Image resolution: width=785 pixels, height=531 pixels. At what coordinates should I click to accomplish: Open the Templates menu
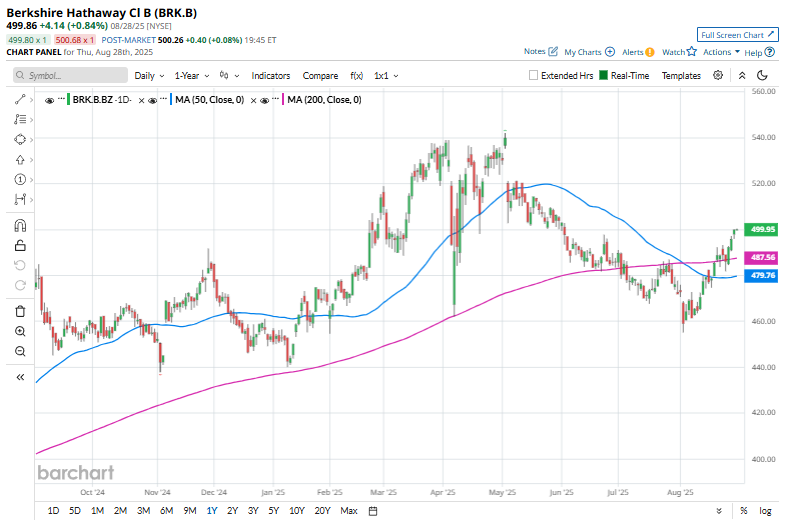[x=681, y=76]
